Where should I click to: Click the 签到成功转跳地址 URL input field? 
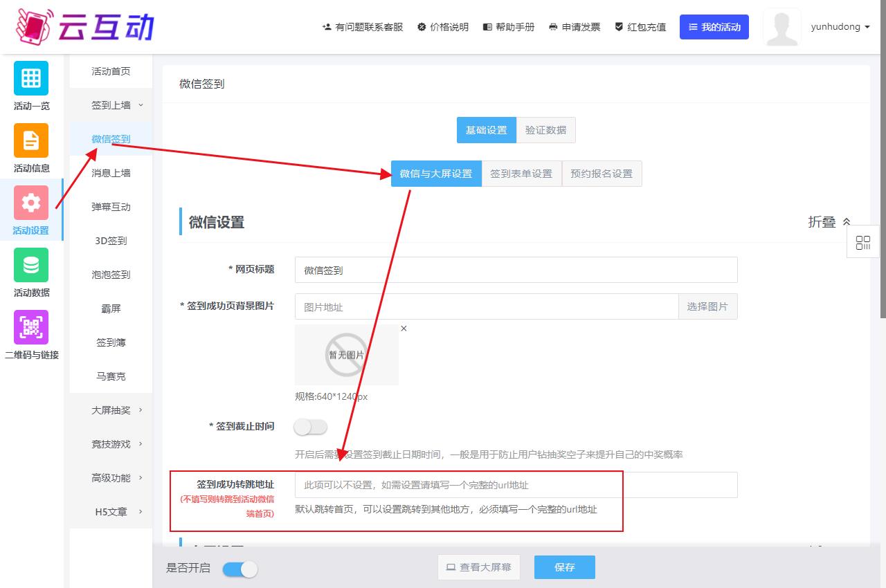coord(516,485)
